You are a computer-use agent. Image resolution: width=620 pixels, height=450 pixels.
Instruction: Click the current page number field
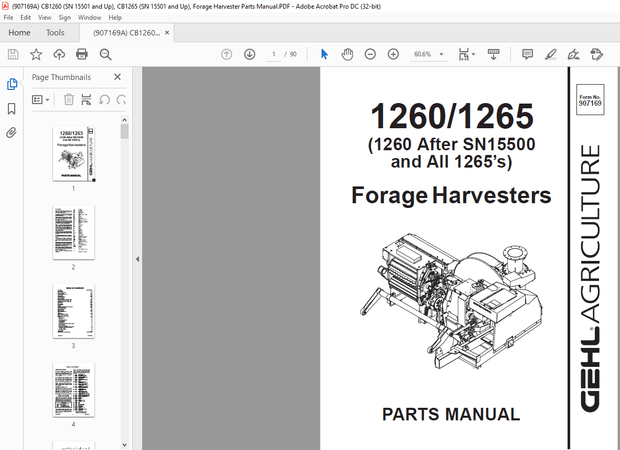274,54
